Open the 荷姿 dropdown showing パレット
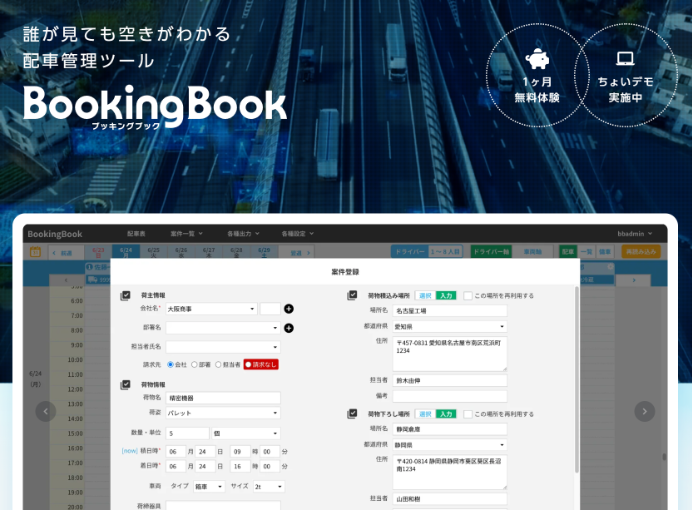 coord(223,413)
